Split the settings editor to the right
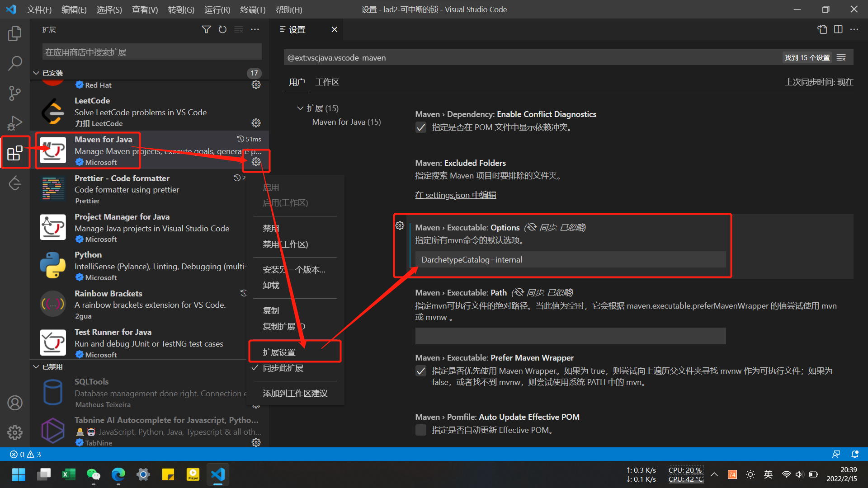The height and width of the screenshot is (488, 868). coord(839,29)
